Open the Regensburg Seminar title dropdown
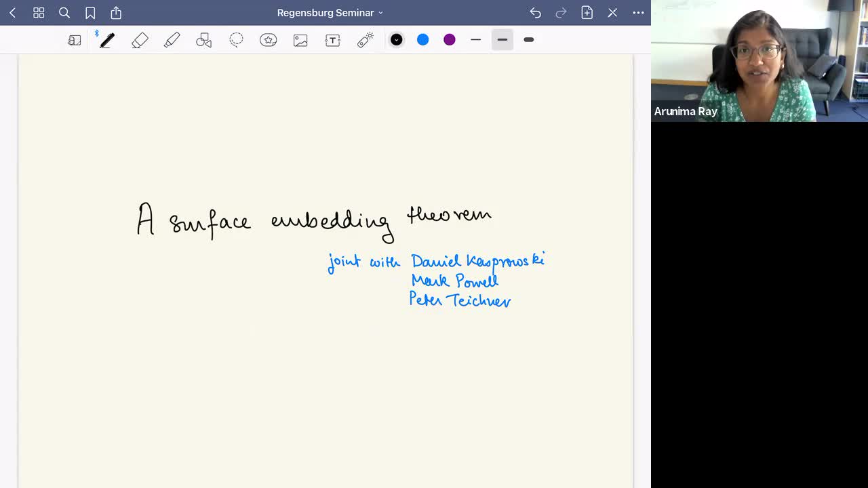The height and width of the screenshot is (488, 868). (330, 13)
